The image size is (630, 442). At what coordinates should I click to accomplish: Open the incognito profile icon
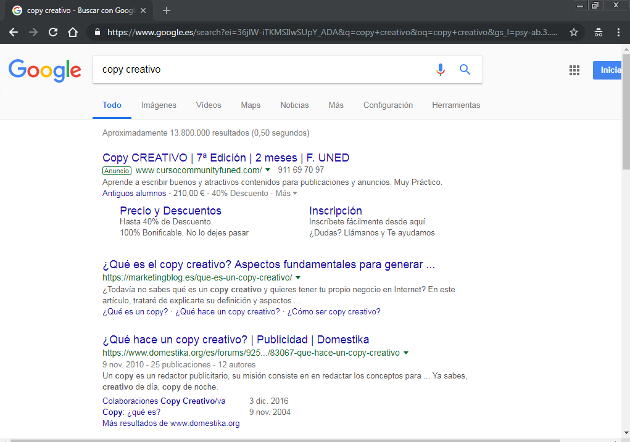tap(598, 32)
